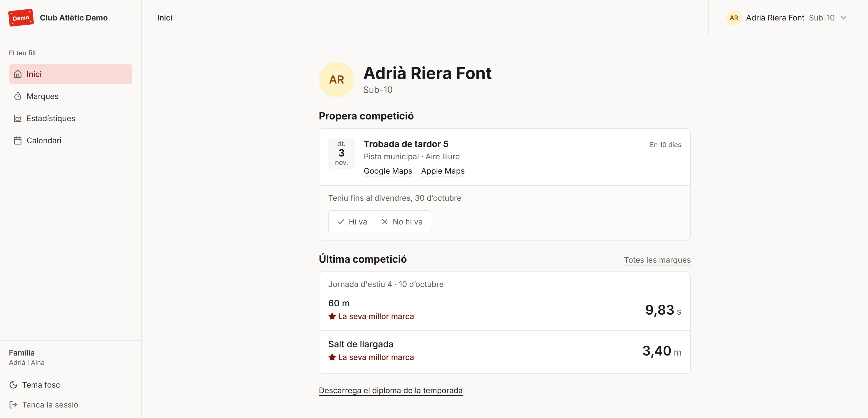Click star icon under 60 m result
The image size is (868, 418).
point(332,316)
